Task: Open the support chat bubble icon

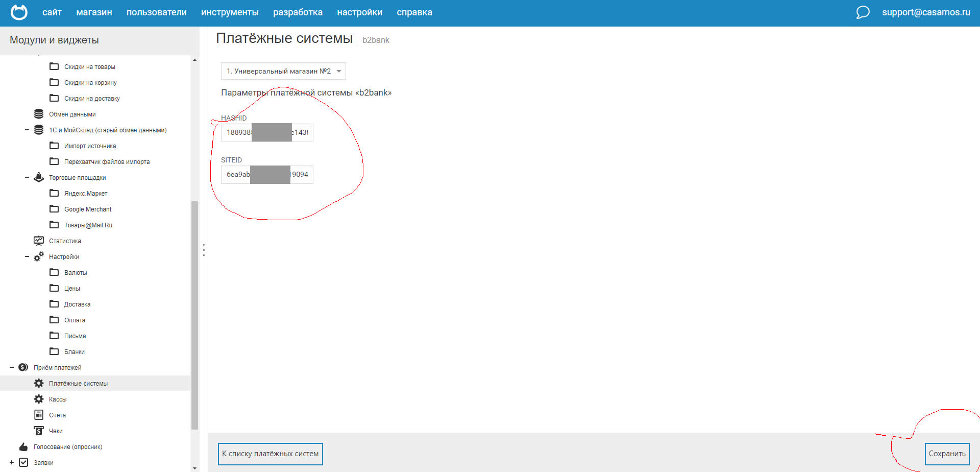Action: click(x=863, y=12)
